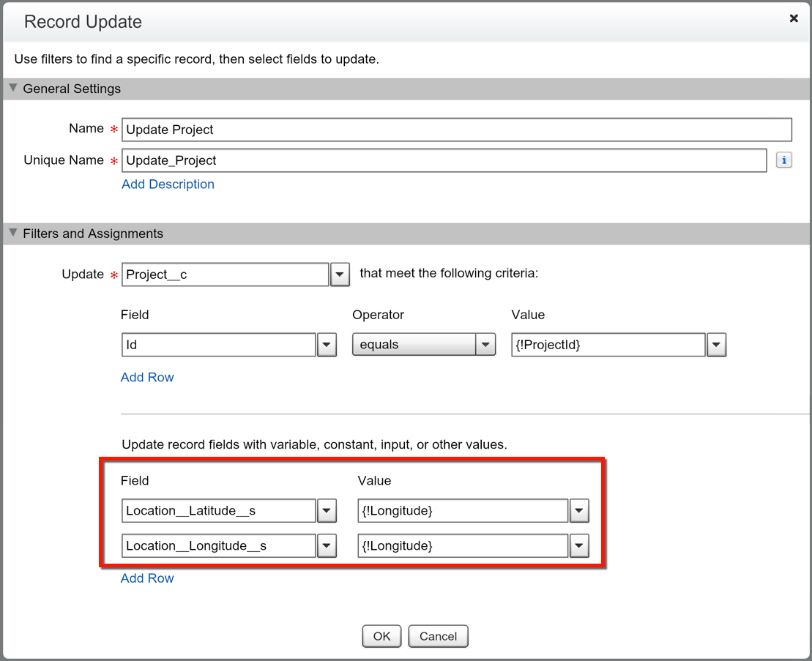The height and width of the screenshot is (661, 812).
Task: Open the {!ProjectId} value dropdown
Action: point(717,345)
